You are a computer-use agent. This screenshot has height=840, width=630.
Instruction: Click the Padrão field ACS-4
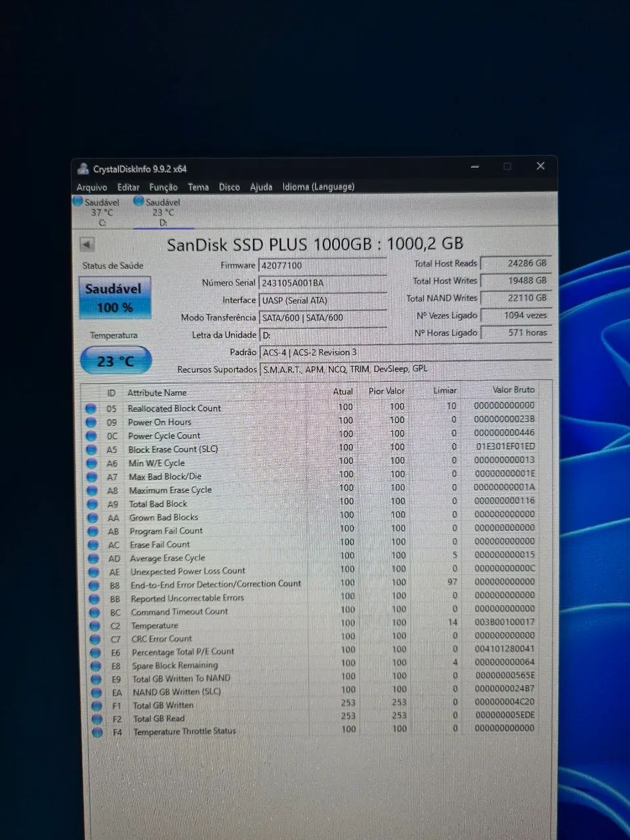point(405,352)
